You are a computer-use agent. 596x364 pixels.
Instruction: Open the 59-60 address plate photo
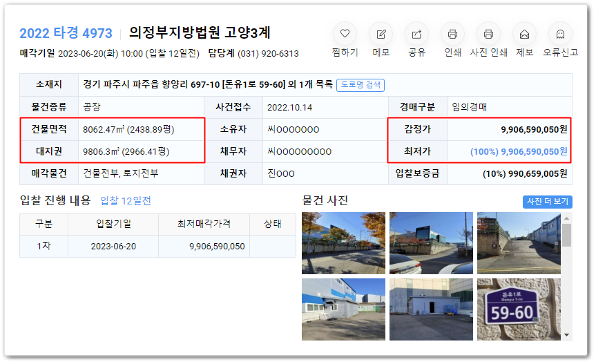tap(519, 309)
